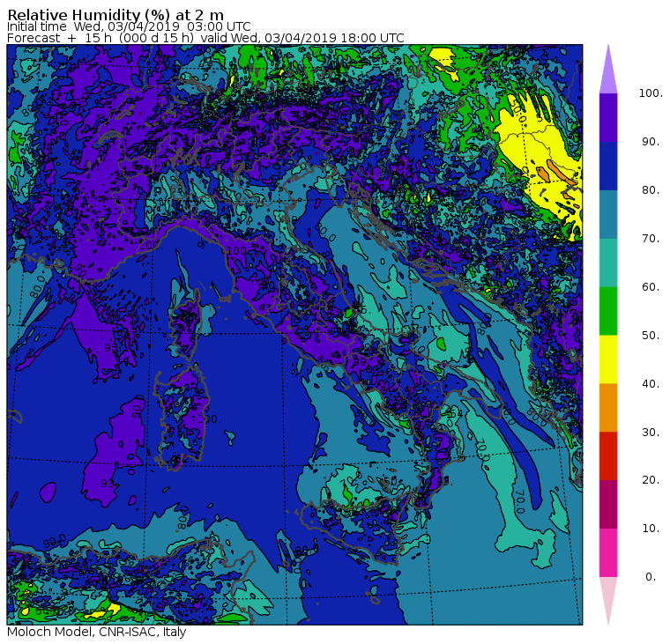Click the '0.' legend scale label
670x644 pixels.
click(x=651, y=577)
